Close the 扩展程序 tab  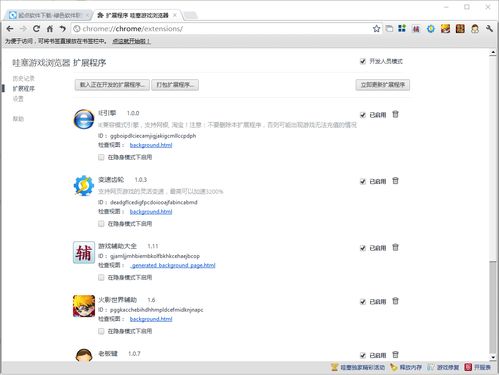point(175,15)
